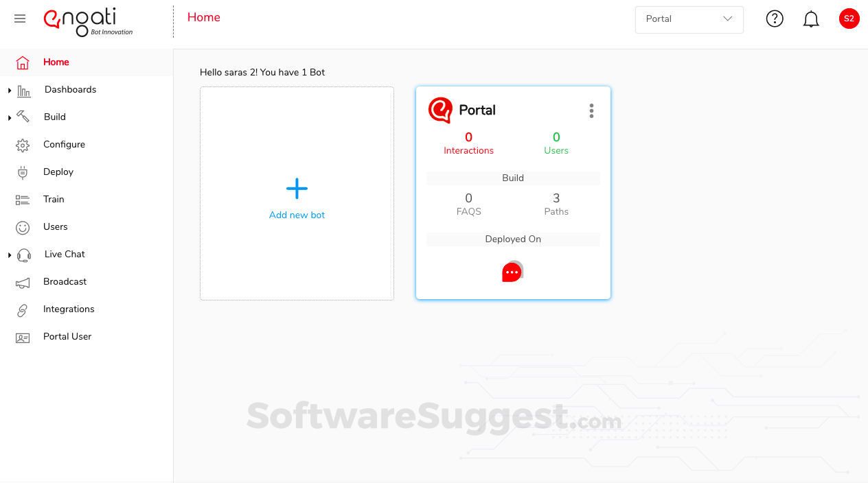Image resolution: width=868 pixels, height=483 pixels.
Task: Click the Deploy plug icon
Action: [21, 172]
